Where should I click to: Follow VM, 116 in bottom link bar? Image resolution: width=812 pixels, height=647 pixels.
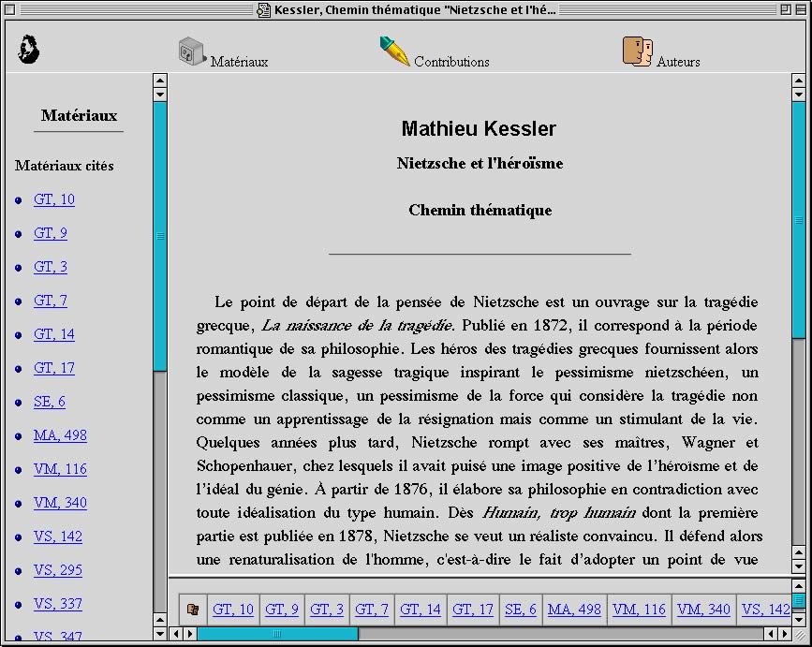click(x=639, y=610)
